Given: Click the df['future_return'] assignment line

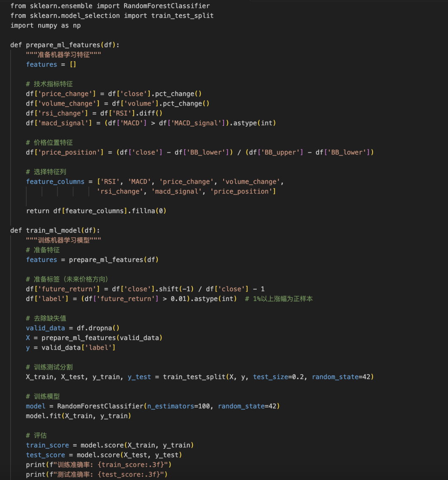Looking at the screenshot, I should pyautogui.click(x=145, y=289).
